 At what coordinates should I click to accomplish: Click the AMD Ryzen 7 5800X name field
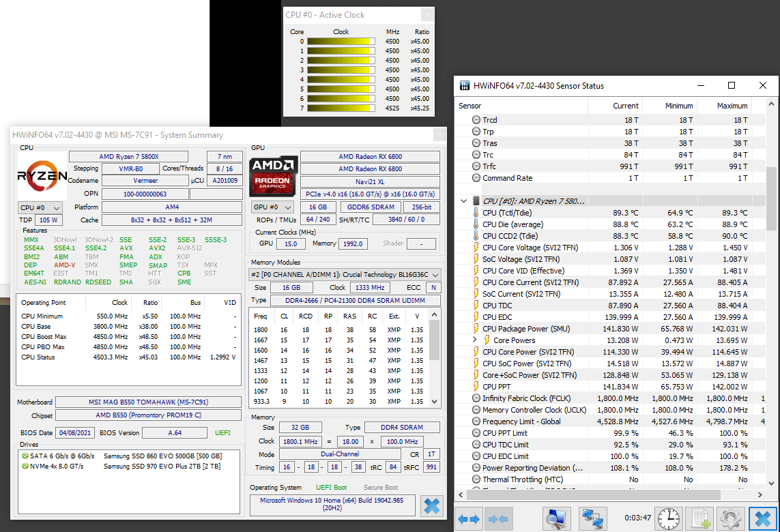128,157
